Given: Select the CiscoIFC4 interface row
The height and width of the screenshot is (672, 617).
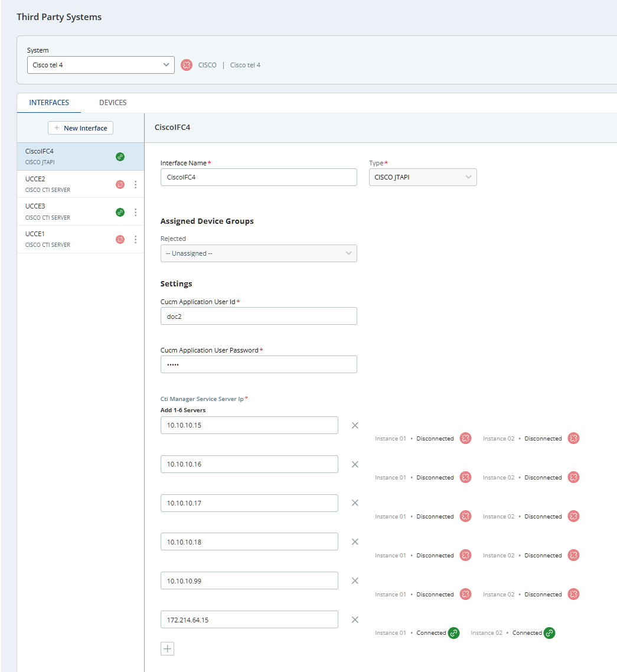Looking at the screenshot, I should tap(80, 157).
